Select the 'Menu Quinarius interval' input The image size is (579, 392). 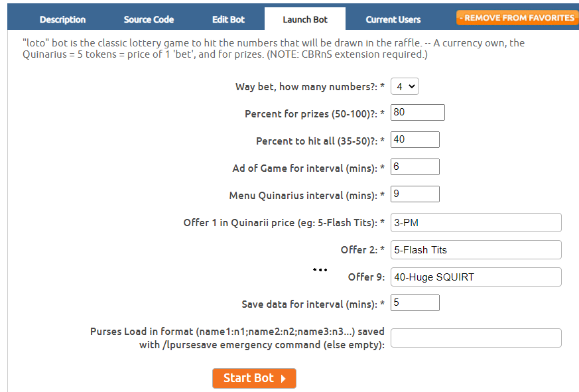point(415,194)
